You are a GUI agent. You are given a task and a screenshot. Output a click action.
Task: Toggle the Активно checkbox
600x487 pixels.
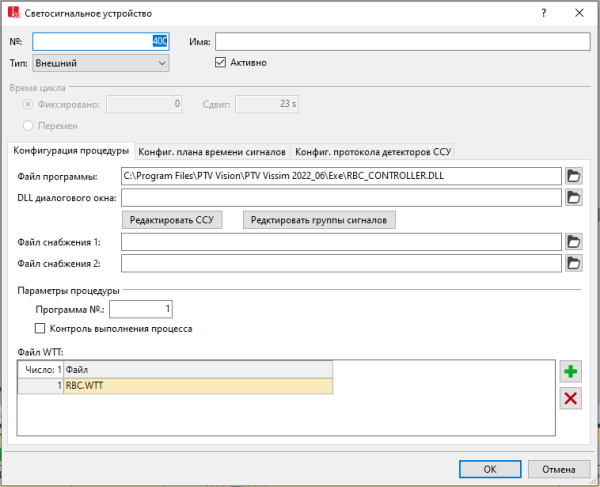click(222, 62)
